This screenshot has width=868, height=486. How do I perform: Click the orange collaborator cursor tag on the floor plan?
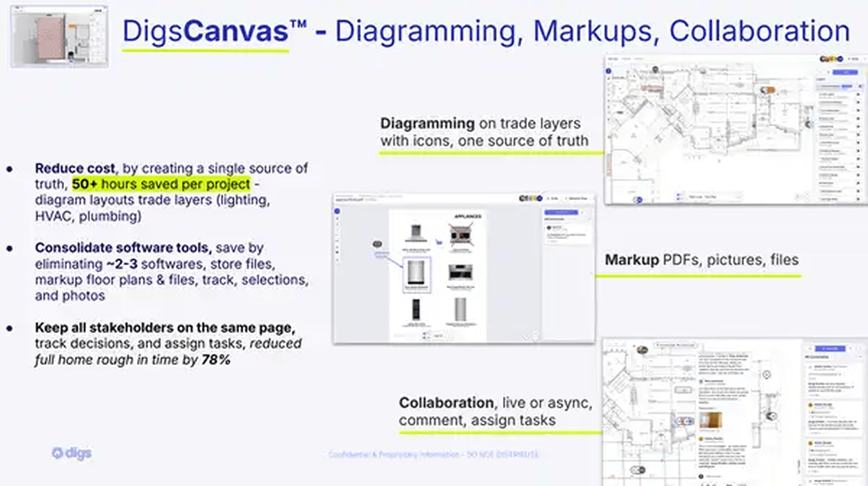pyautogui.click(x=768, y=90)
